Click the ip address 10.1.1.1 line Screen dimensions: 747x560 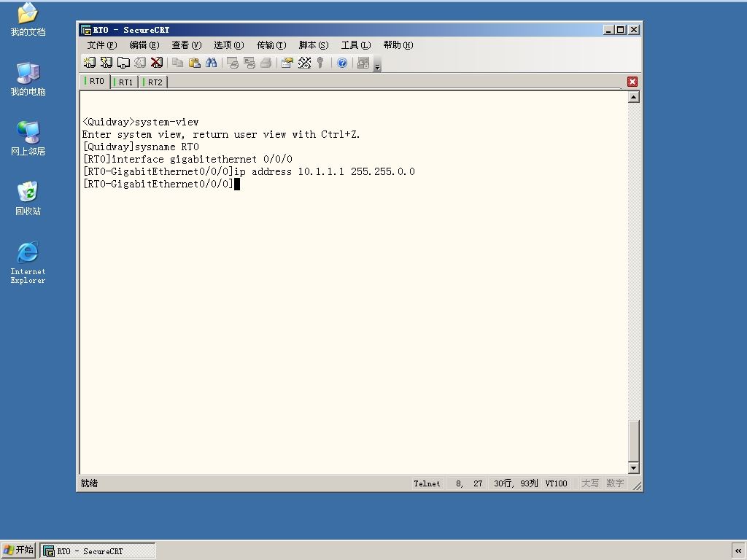[249, 171]
